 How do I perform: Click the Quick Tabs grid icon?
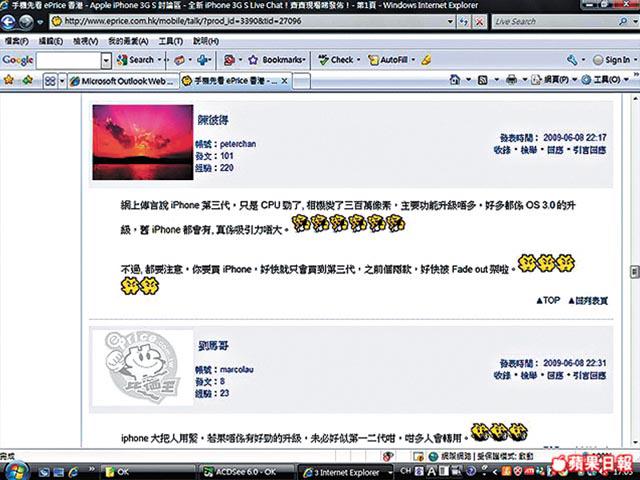point(50,81)
